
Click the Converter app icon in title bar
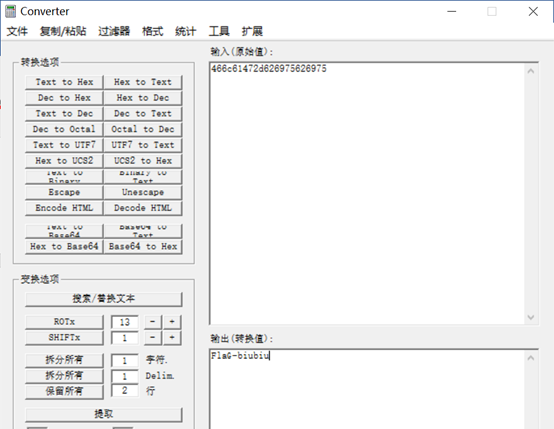point(11,11)
